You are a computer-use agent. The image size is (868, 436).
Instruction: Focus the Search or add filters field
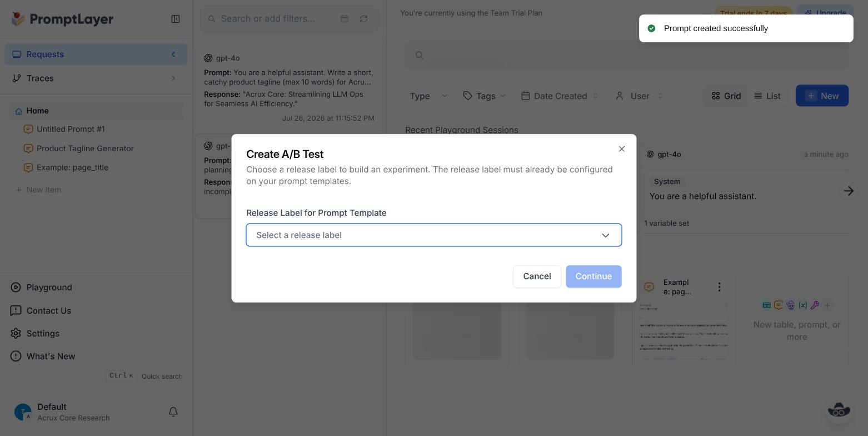pyautogui.click(x=268, y=19)
